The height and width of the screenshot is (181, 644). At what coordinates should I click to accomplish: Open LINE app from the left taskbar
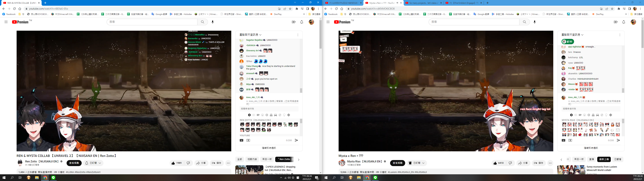pyautogui.click(x=53, y=178)
